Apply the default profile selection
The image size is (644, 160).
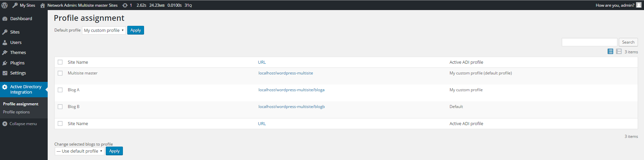(x=135, y=30)
